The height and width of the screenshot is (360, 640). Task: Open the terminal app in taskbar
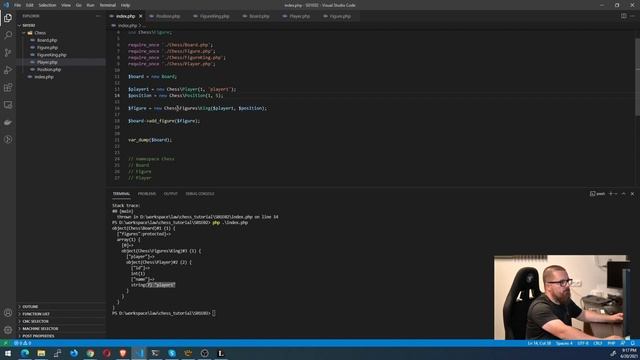(155, 353)
